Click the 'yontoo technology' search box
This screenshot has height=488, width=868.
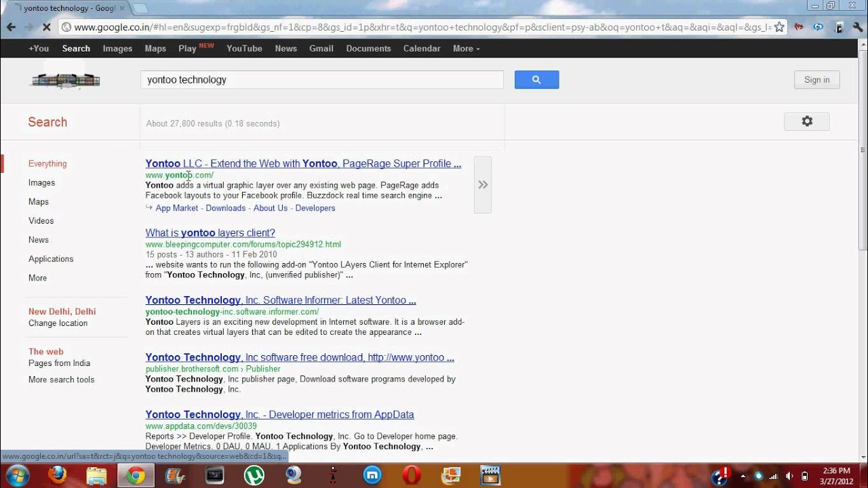click(321, 80)
